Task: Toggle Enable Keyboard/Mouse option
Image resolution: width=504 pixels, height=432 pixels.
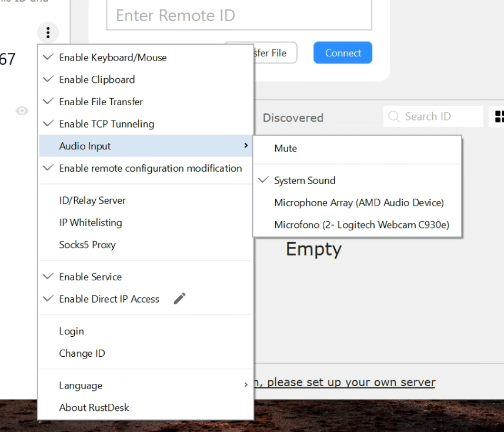Action: tap(112, 57)
